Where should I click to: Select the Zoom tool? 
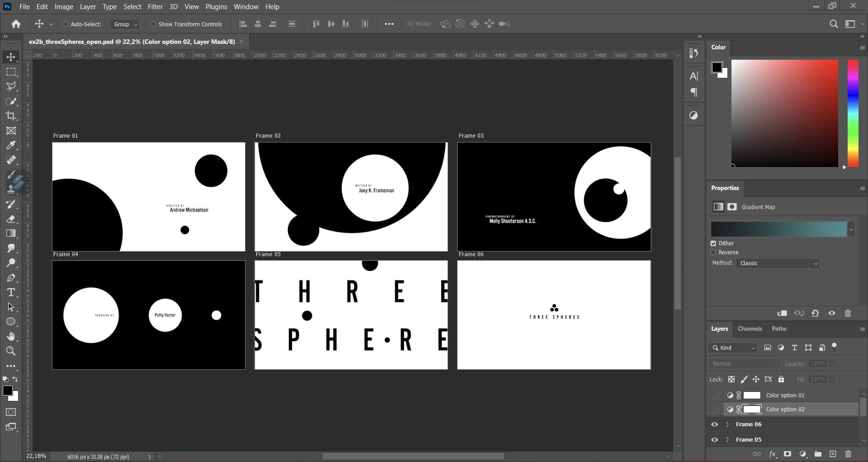[11, 351]
